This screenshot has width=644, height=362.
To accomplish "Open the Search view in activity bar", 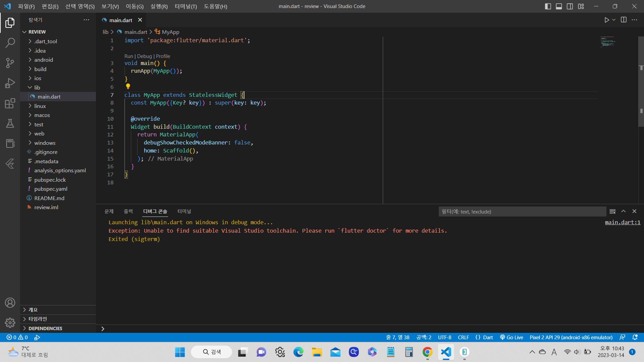I will click(x=10, y=43).
